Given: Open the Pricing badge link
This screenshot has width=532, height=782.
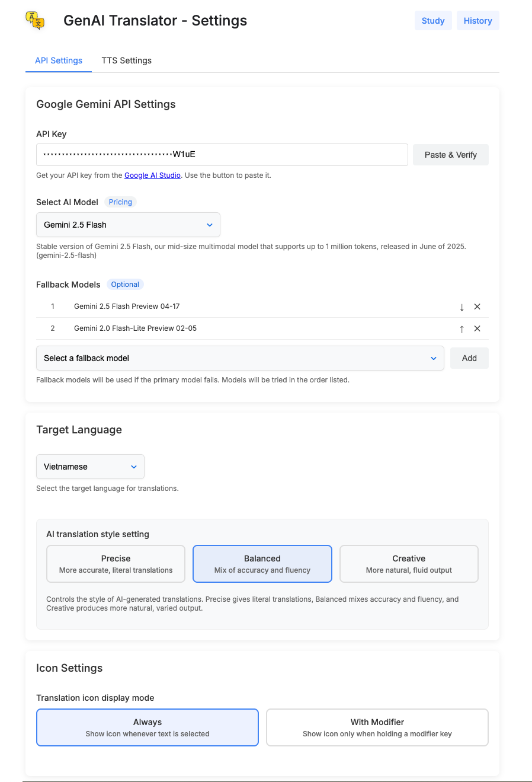Looking at the screenshot, I should tap(120, 202).
